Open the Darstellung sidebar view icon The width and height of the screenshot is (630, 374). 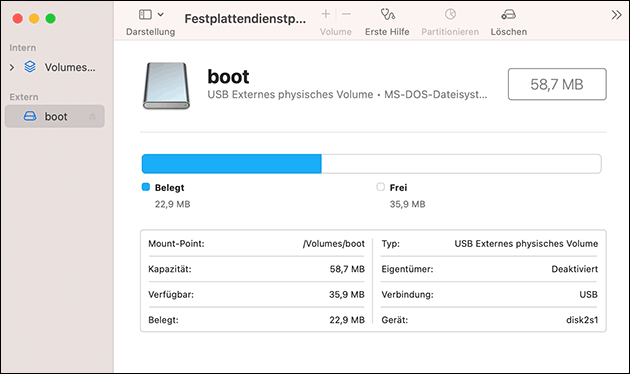pyautogui.click(x=145, y=15)
